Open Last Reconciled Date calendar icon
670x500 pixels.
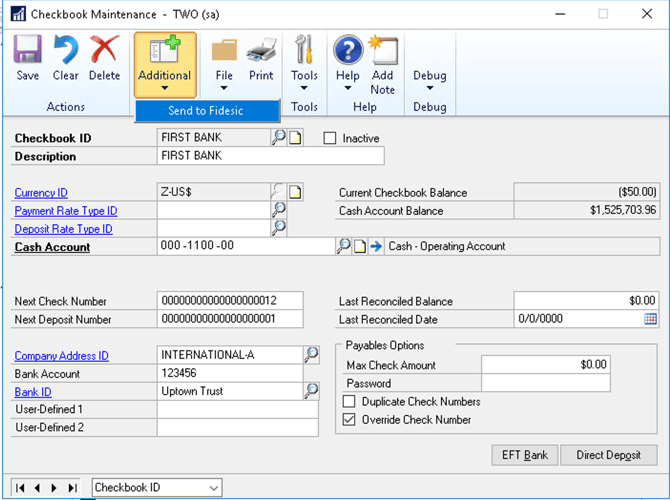[650, 319]
